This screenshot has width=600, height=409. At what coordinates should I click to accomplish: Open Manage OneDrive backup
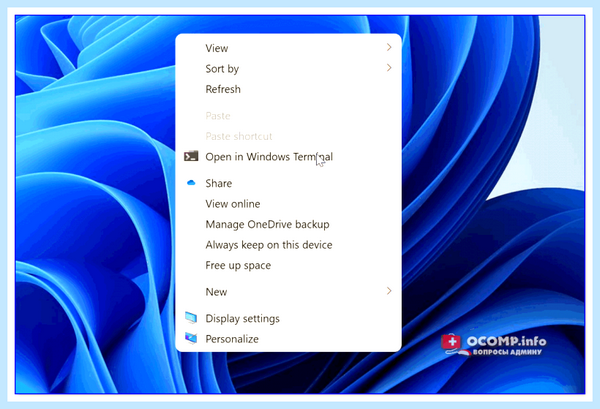click(288, 224)
